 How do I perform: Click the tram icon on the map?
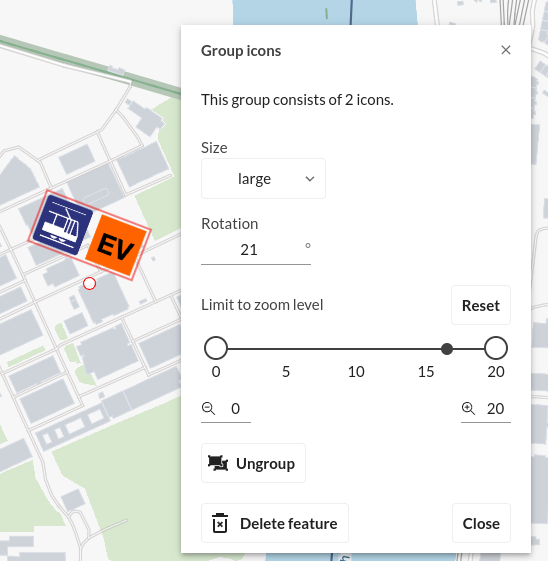point(63,225)
